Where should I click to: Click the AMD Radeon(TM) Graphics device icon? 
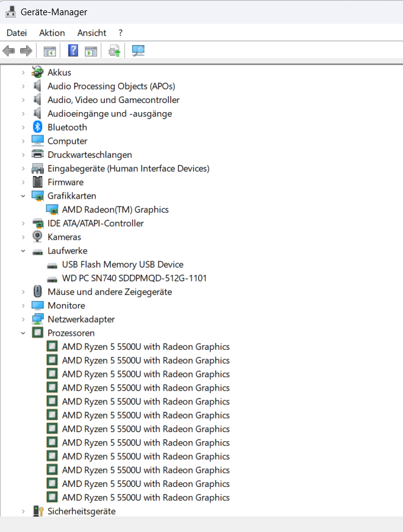click(x=52, y=210)
